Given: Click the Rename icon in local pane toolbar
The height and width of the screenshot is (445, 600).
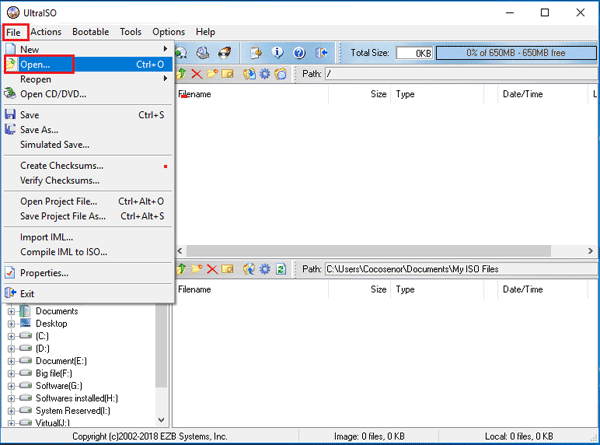Looking at the screenshot, I should coord(227,269).
